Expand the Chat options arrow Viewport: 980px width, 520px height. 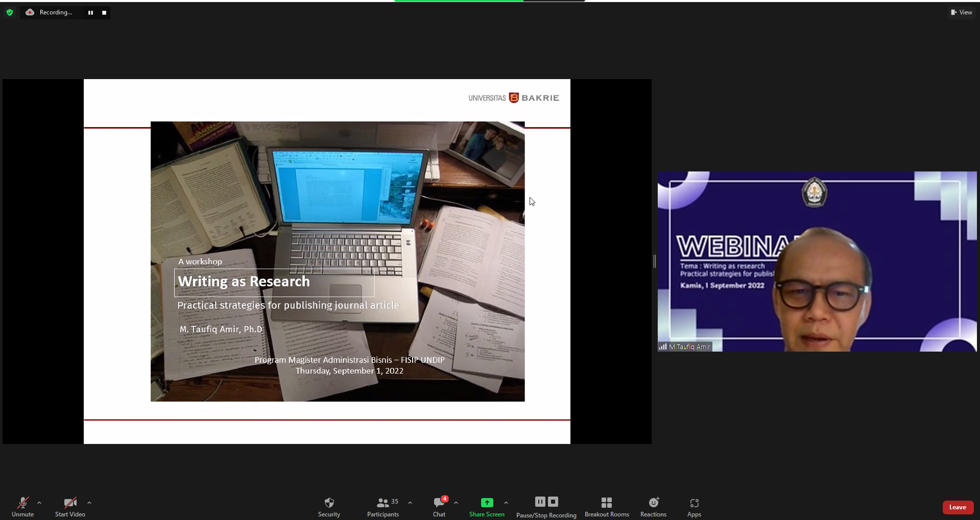coord(456,503)
